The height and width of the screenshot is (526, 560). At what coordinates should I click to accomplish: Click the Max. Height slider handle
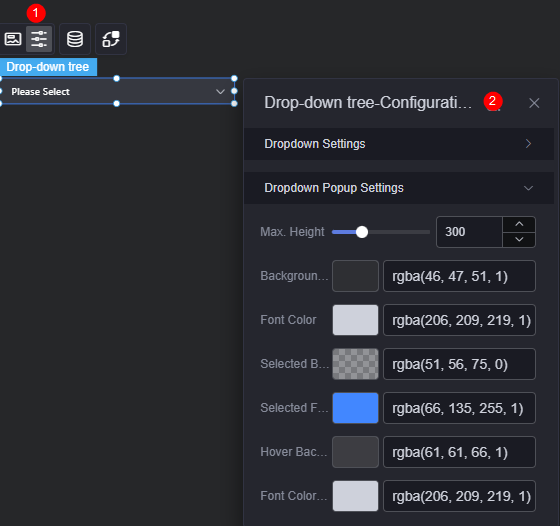(x=362, y=232)
